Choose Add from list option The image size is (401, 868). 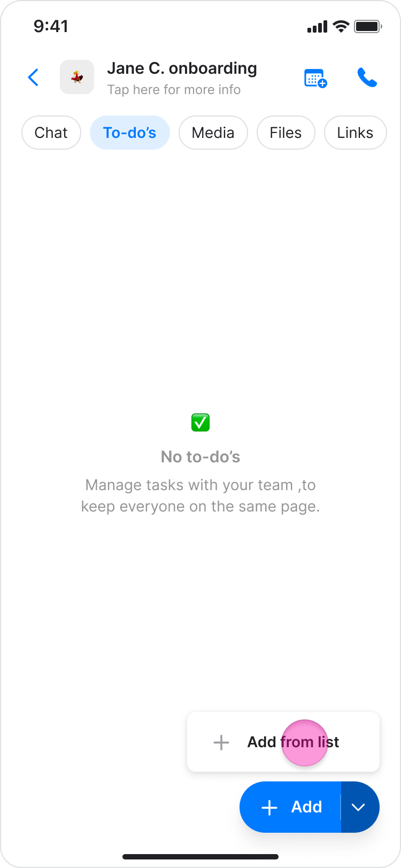pyautogui.click(x=283, y=742)
